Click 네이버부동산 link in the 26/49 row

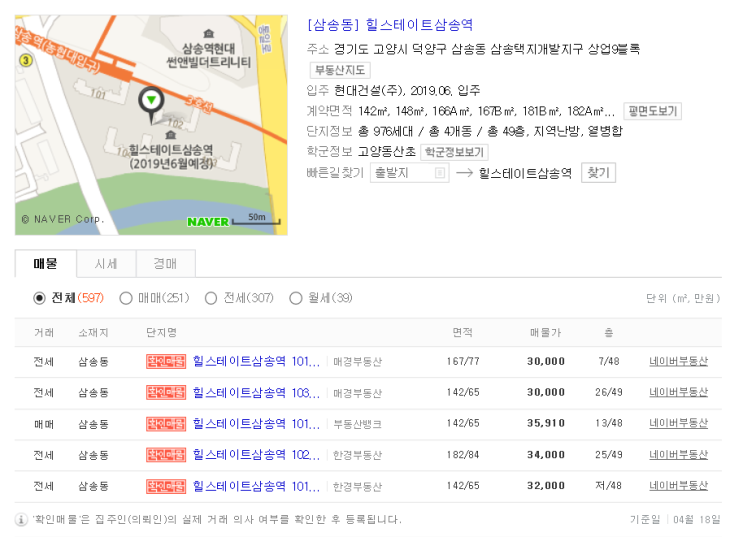pyautogui.click(x=678, y=392)
